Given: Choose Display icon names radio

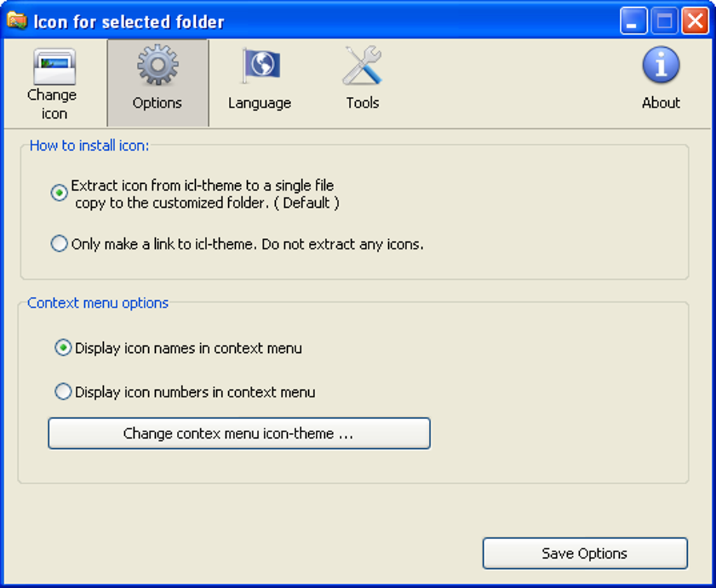Looking at the screenshot, I should 63,348.
